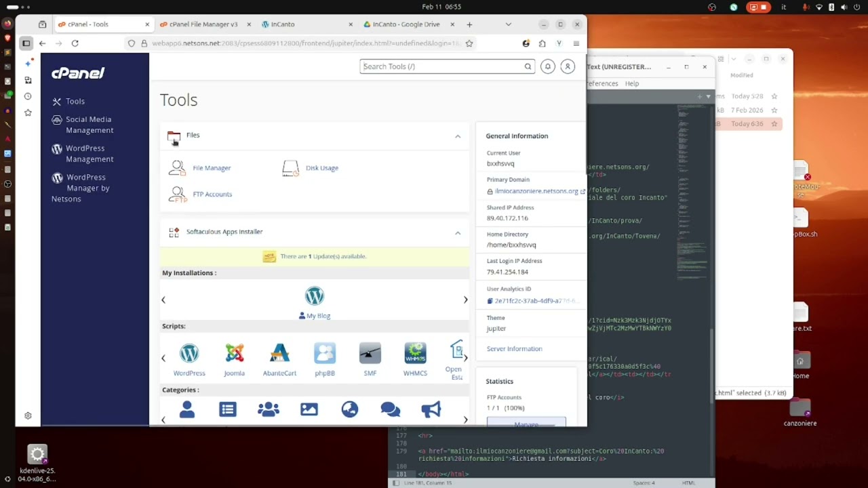Screen dimensions: 868x488
Task: Switch to InCanto - Google Drive tab
Action: tap(406, 24)
